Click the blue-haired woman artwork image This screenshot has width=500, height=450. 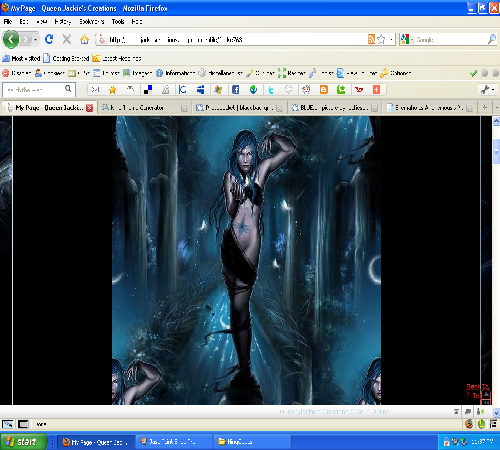click(x=246, y=260)
